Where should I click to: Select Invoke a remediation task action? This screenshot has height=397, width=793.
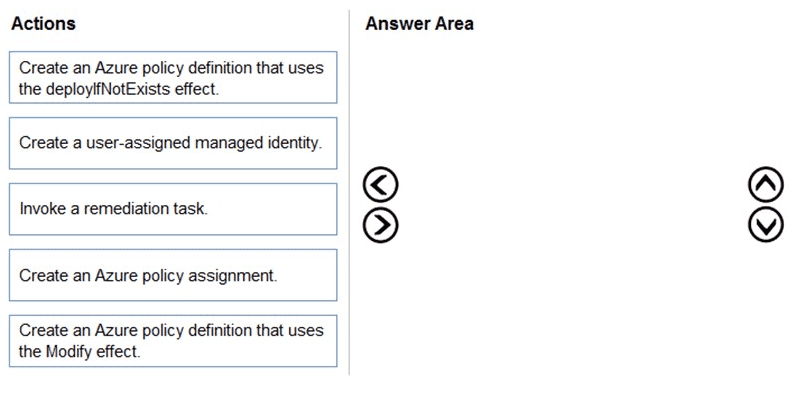coord(173,209)
